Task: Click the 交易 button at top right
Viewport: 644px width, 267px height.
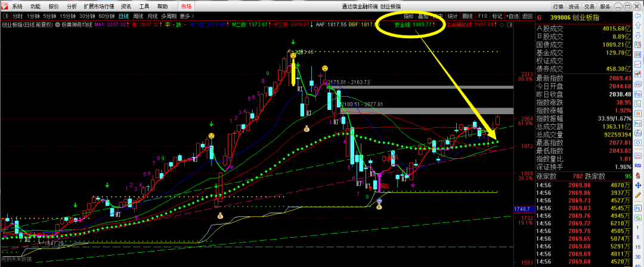Action: [589, 6]
